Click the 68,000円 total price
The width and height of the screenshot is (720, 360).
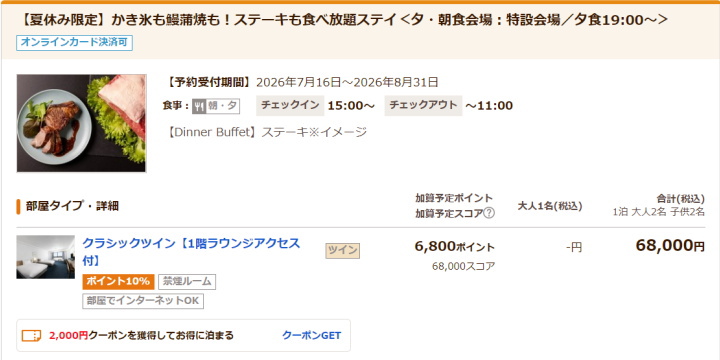coord(670,246)
